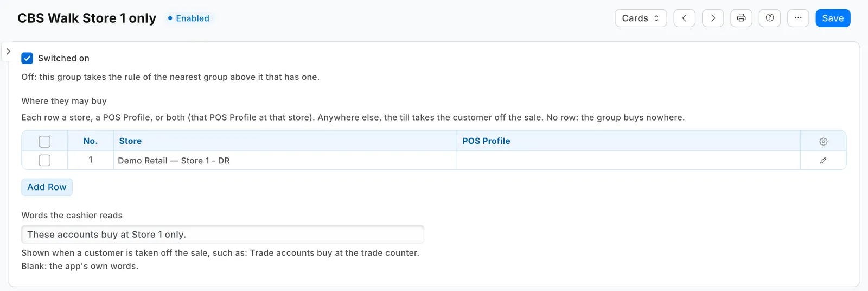868x291 pixels.
Task: Expand the sidebar with the chevron
Action: pyautogui.click(x=8, y=51)
